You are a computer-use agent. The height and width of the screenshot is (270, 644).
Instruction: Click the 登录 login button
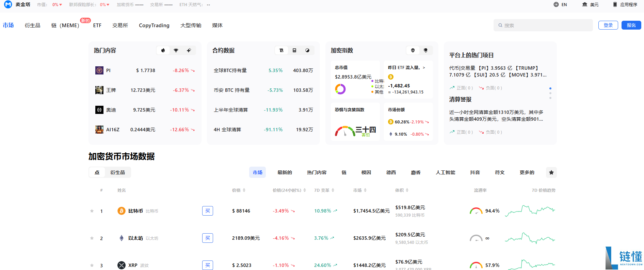tap(608, 25)
